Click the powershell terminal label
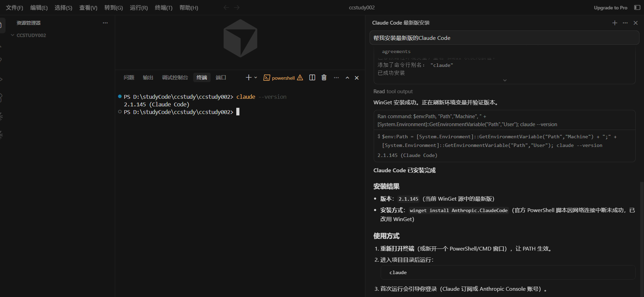Image resolution: width=644 pixels, height=297 pixels. [283, 78]
